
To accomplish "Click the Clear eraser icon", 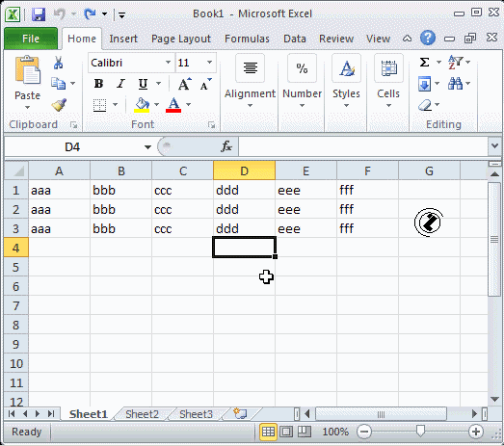I will coord(425,105).
